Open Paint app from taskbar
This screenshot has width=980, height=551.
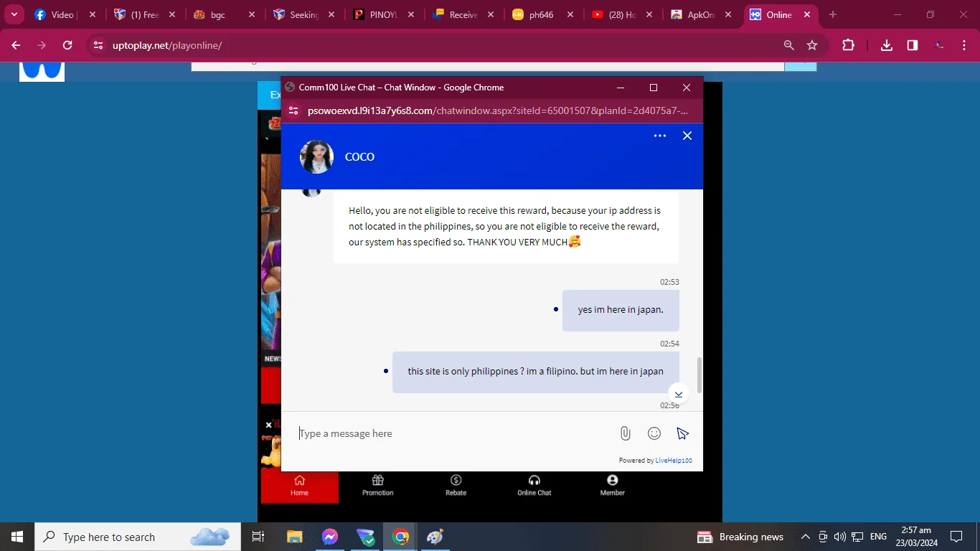coord(435,537)
